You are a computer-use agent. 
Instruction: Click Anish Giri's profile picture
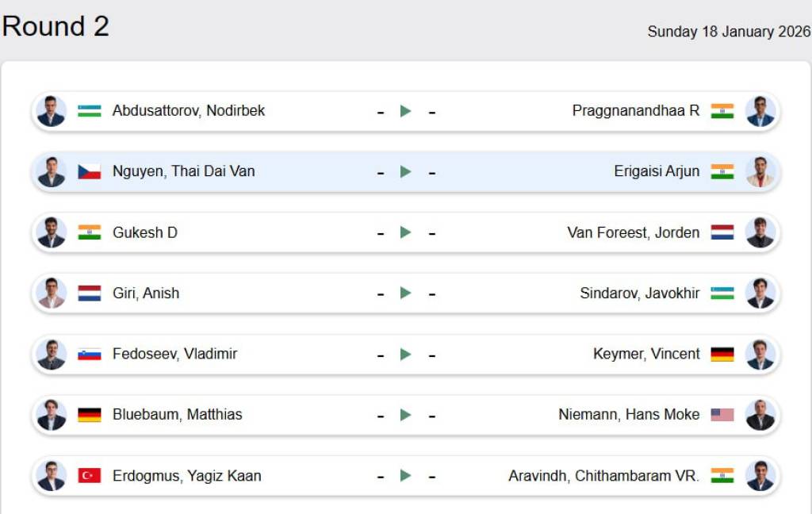click(x=52, y=293)
